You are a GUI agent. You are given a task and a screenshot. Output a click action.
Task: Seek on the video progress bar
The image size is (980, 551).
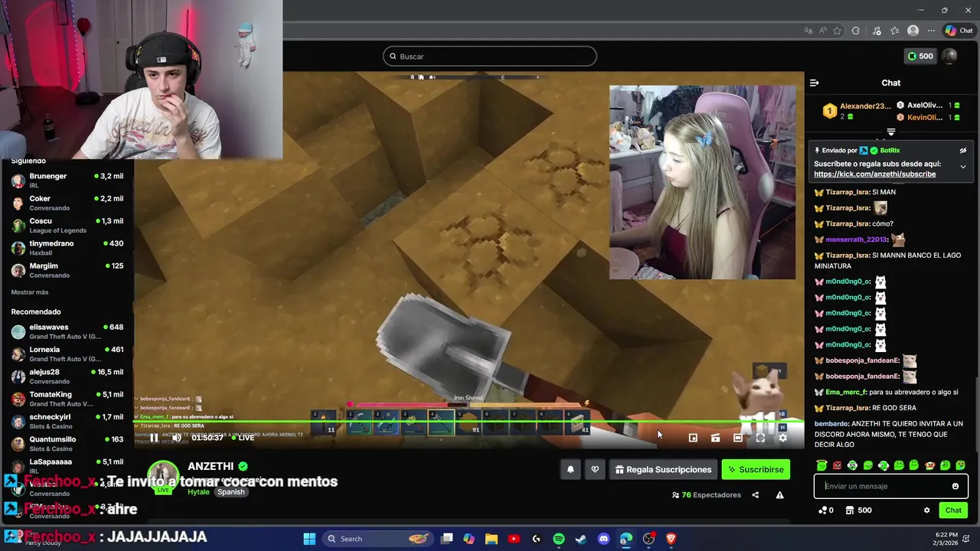[x=469, y=422]
